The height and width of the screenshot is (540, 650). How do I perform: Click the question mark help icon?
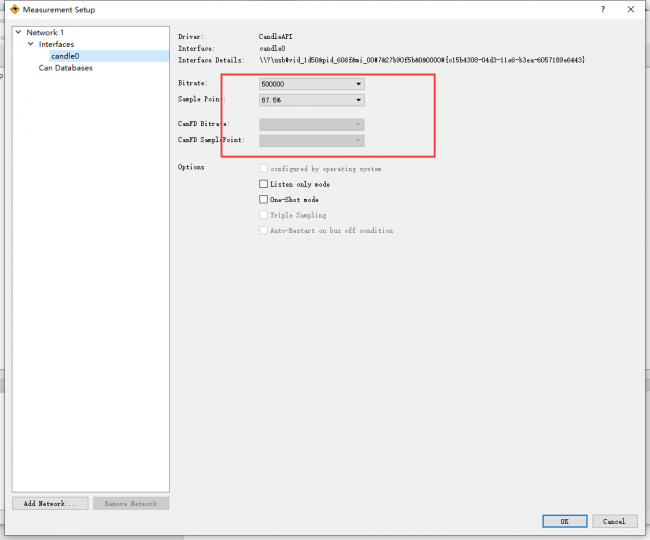point(603,9)
